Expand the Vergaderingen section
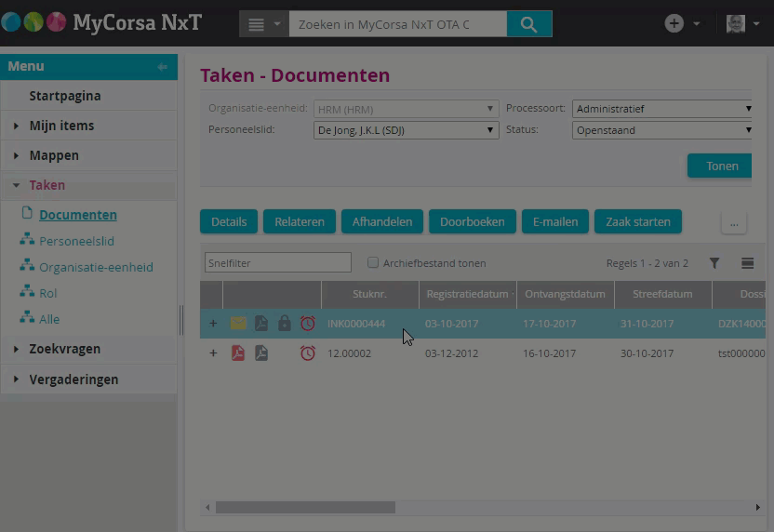 [x=17, y=379]
